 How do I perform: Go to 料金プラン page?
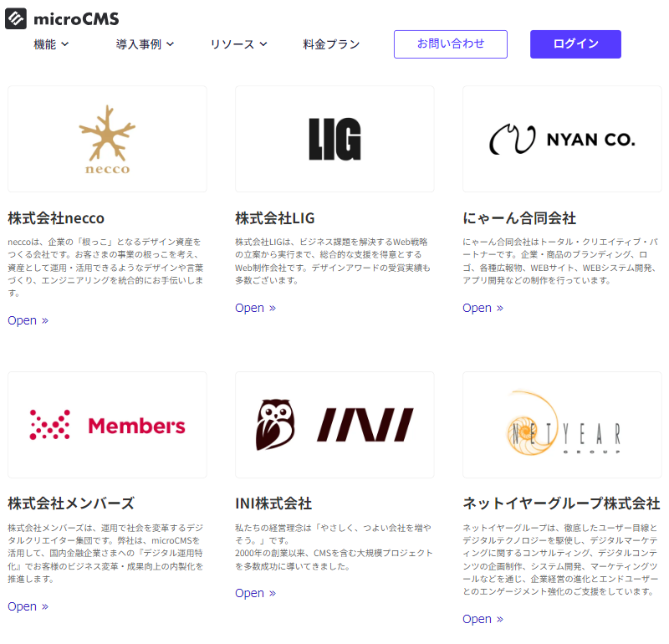pyautogui.click(x=331, y=44)
